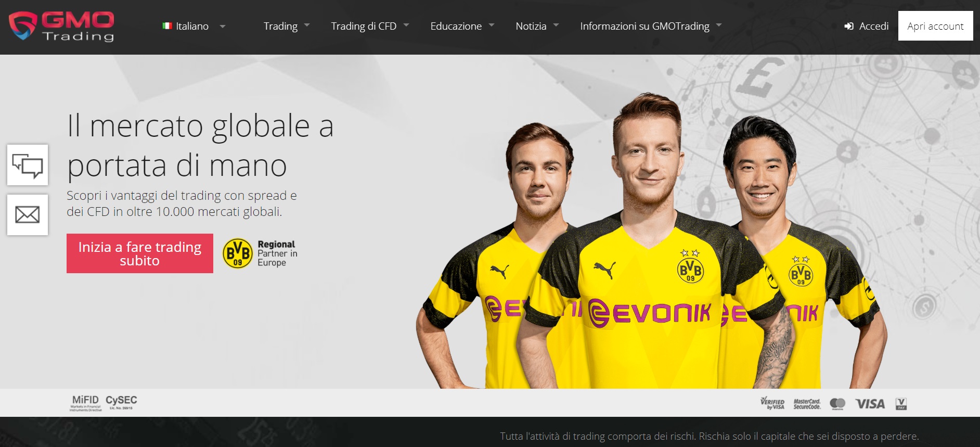Image resolution: width=980 pixels, height=447 pixels.
Task: Open the Notizia menu
Action: click(537, 26)
